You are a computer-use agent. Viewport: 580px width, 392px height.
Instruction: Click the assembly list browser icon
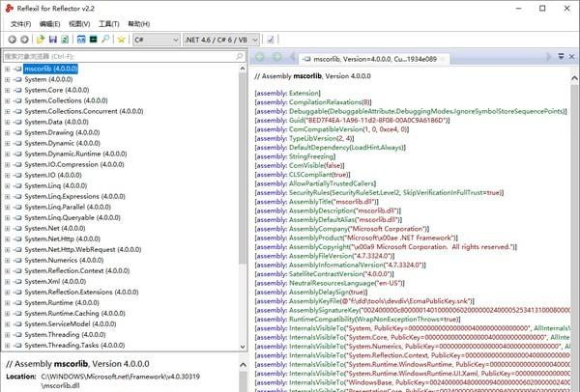pos(81,40)
